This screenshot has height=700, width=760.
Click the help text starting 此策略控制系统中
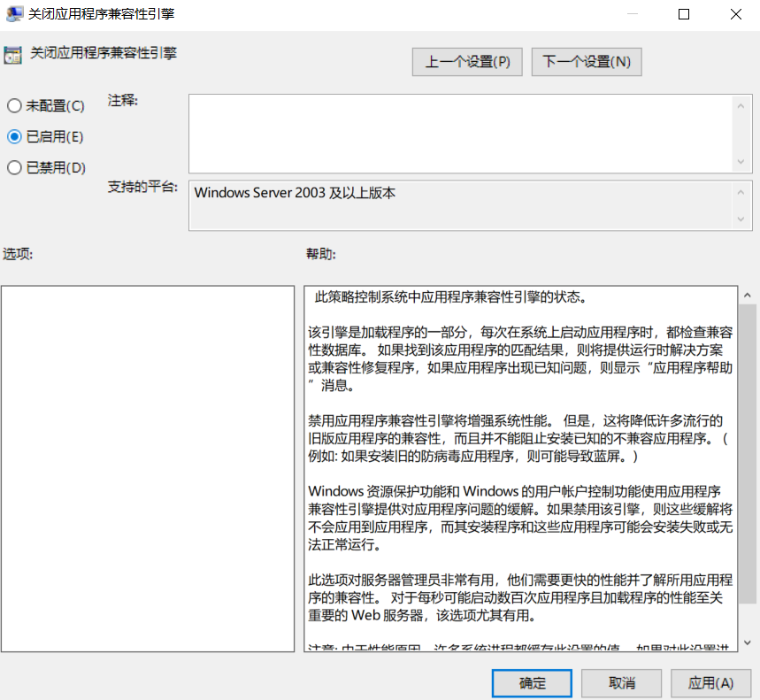point(450,296)
